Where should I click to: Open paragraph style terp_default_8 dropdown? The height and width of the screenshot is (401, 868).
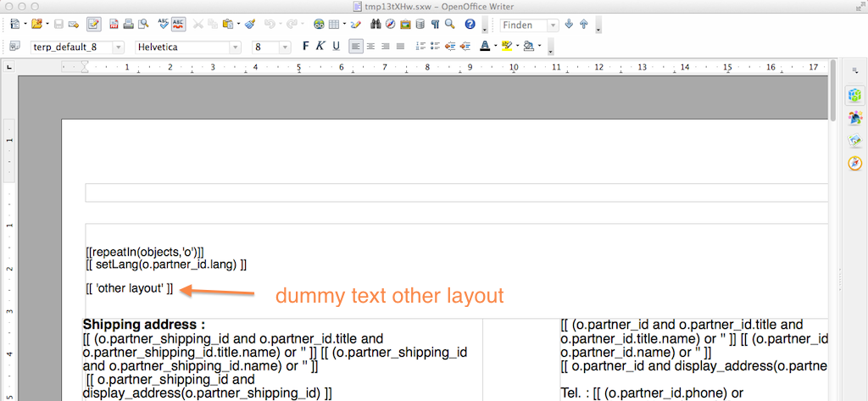pos(119,47)
